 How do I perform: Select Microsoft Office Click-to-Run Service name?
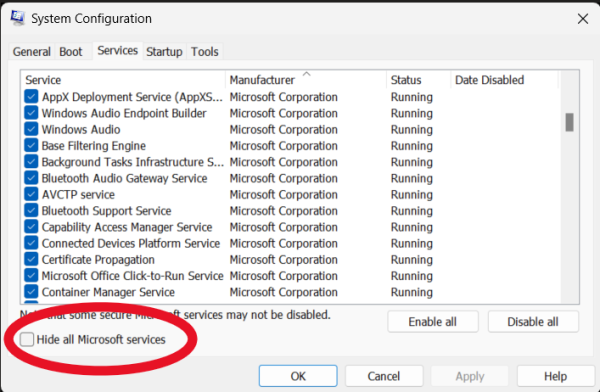tap(132, 276)
